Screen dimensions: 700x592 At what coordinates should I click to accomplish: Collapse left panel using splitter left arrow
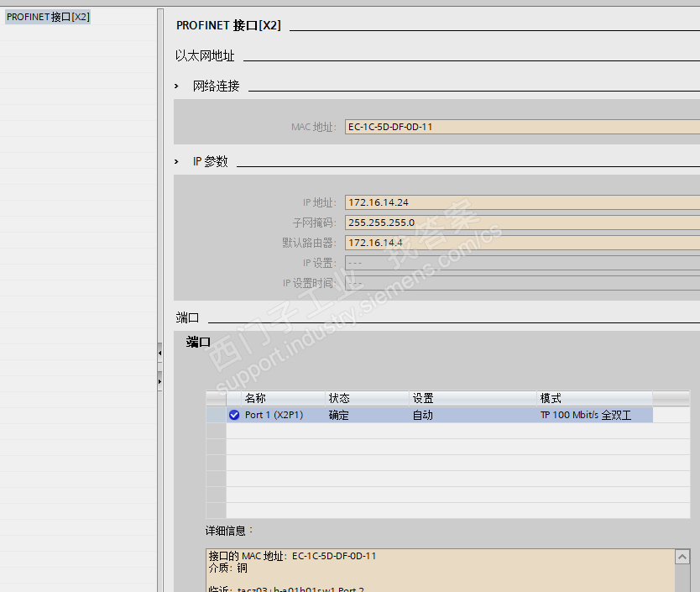[x=159, y=353]
